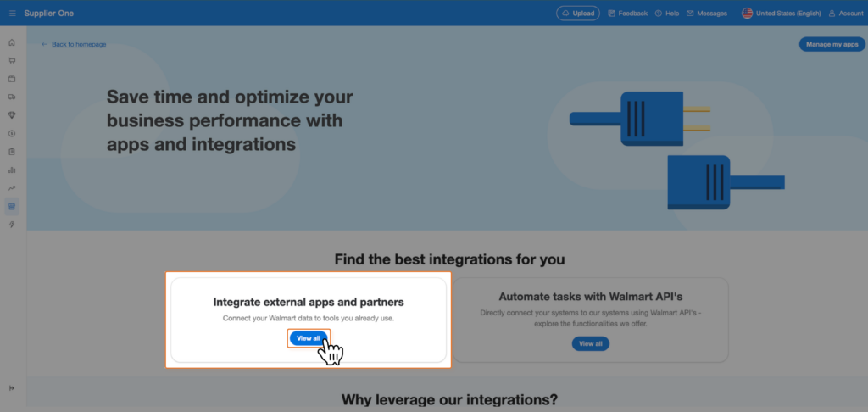Click 'Directly connect your systems' description text
This screenshot has height=412, width=868.
tap(591, 318)
